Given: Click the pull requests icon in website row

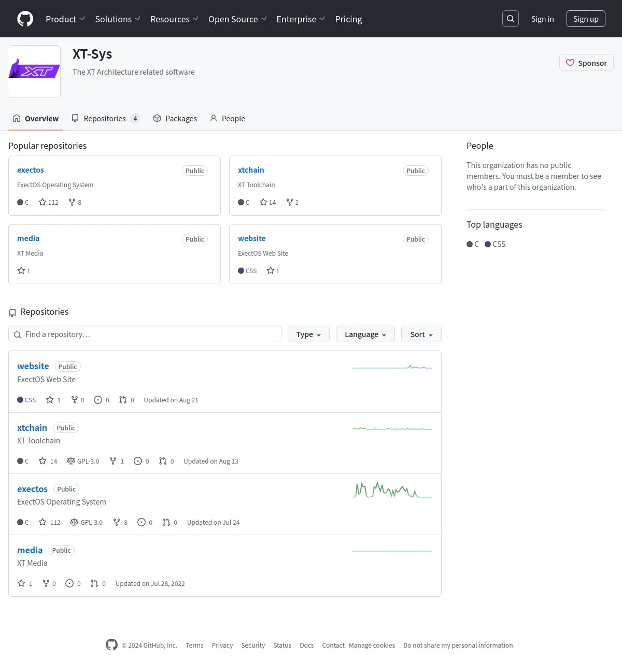Looking at the screenshot, I should click(123, 400).
